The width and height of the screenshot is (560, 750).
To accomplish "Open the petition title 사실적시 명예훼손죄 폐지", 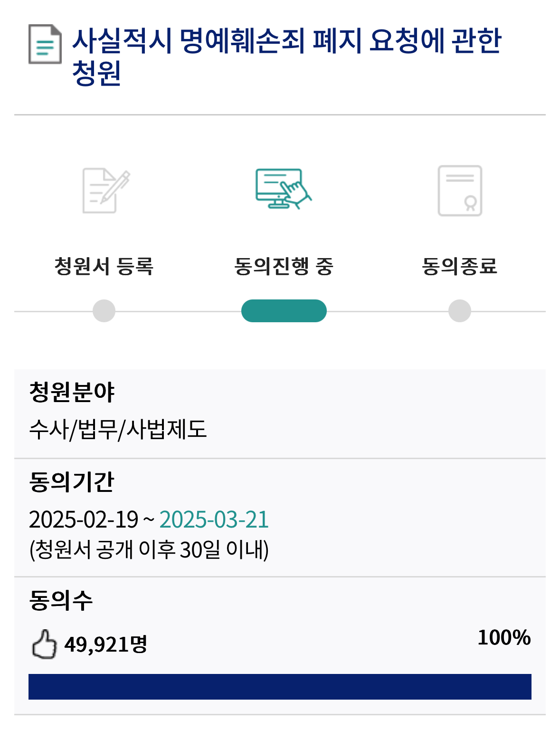I will (x=286, y=56).
